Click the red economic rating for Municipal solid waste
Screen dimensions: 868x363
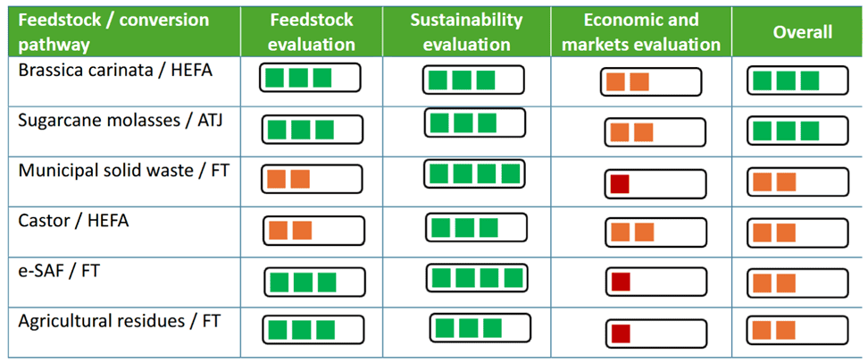655,184
